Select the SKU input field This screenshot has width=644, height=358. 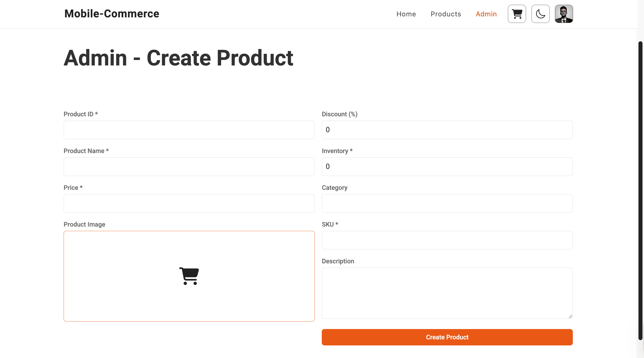pos(447,240)
